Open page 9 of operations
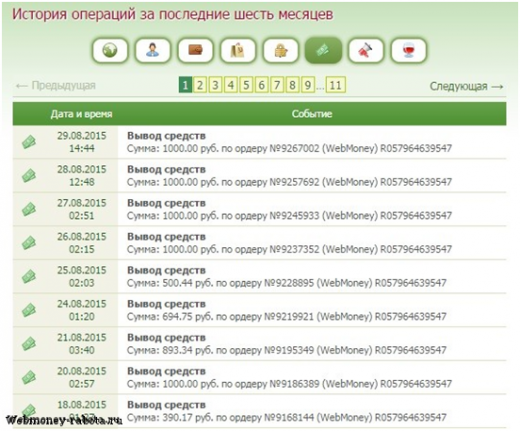This screenshot has height=431, width=520. point(308,85)
